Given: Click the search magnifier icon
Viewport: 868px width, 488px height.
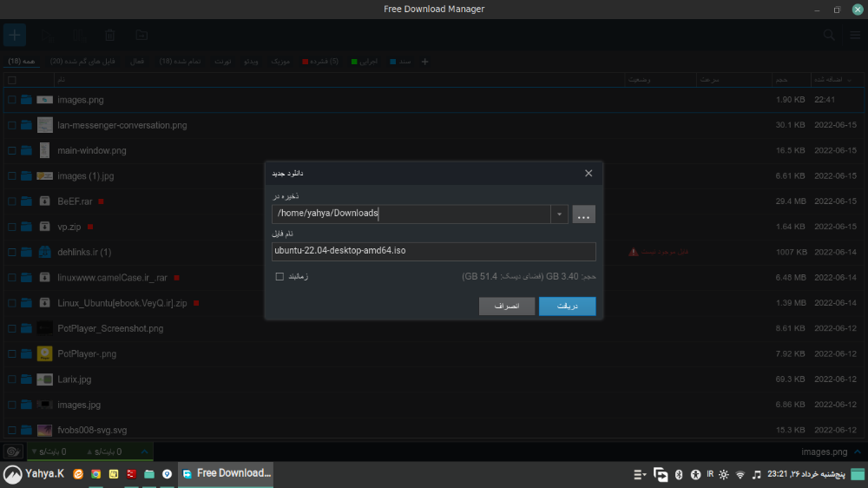Looking at the screenshot, I should point(829,36).
